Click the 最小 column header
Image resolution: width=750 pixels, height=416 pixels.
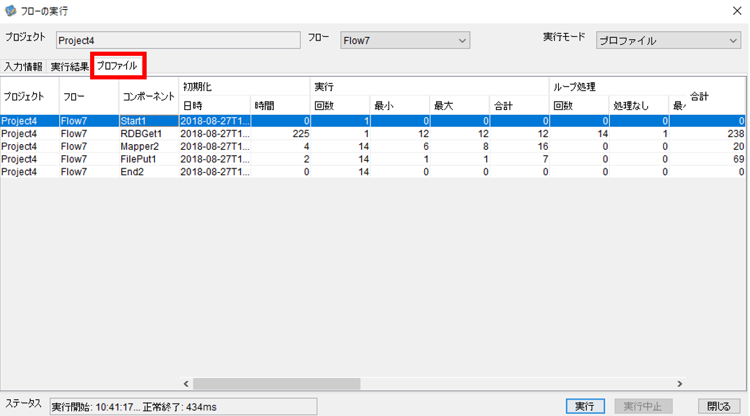pyautogui.click(x=399, y=106)
